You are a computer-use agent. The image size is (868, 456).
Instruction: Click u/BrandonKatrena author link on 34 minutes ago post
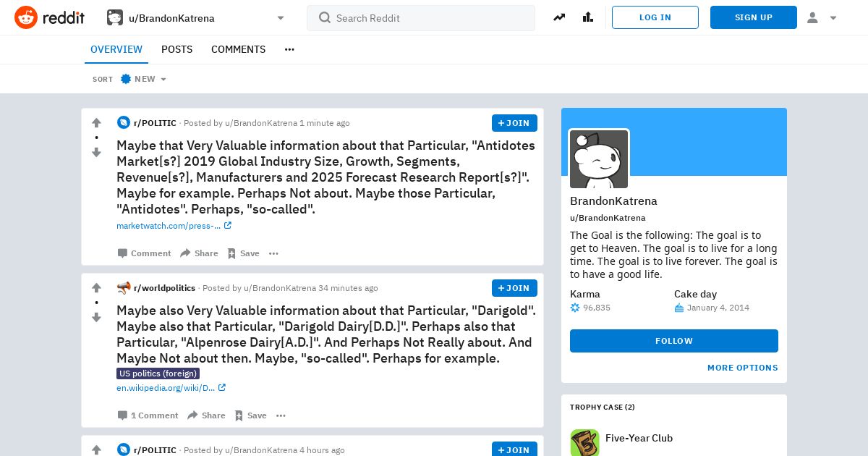[280, 288]
